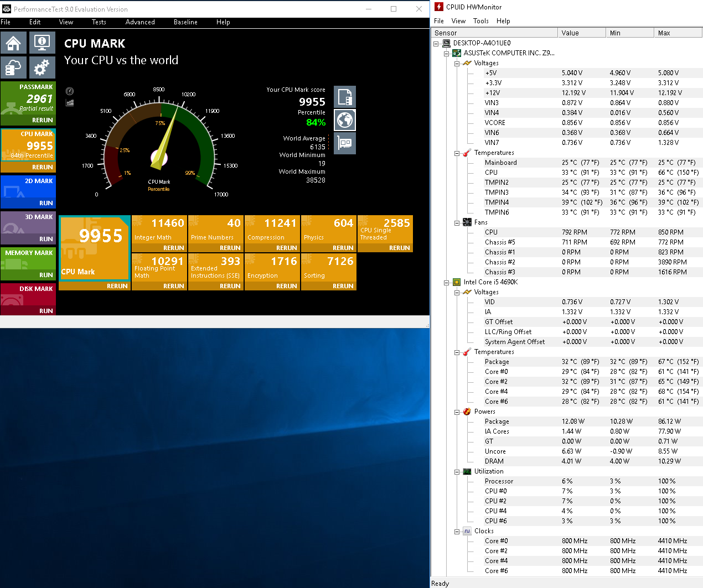This screenshot has height=588, width=703.
Task: Click the PerformanceTest title bar app icon
Action: click(7, 9)
